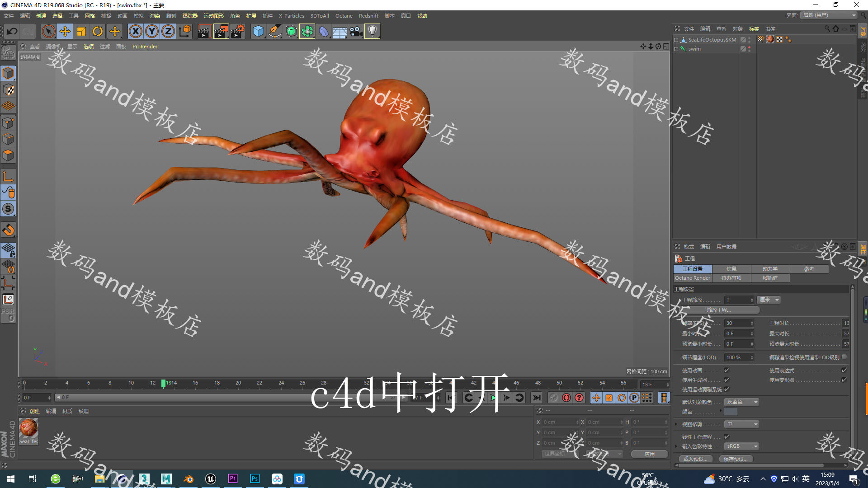The image size is (868, 488).
Task: Toggle the Z axis lock
Action: [x=168, y=31]
